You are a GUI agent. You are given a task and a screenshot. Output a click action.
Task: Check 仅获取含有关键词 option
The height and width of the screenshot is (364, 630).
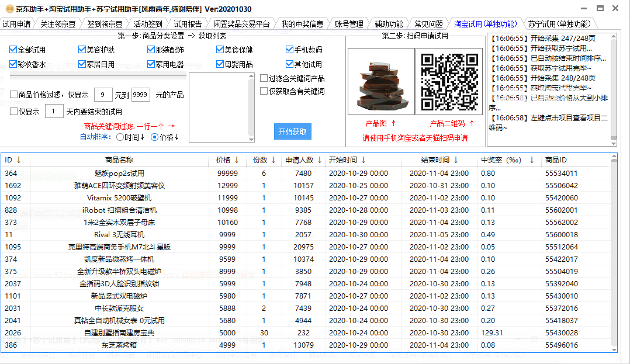[264, 91]
